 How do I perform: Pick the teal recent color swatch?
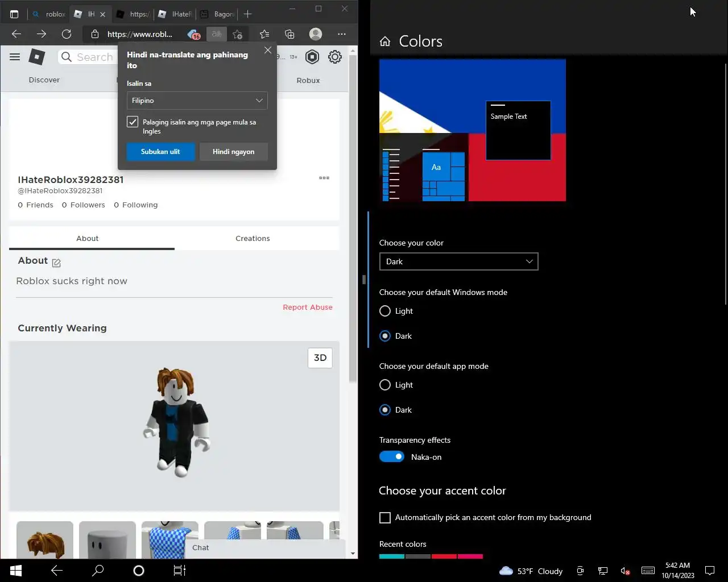392,556
